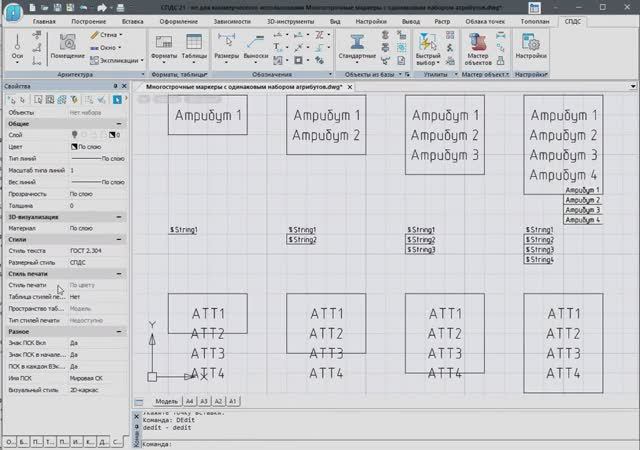Click the blue selection arrow in Свойства toolbar

click(x=117, y=99)
